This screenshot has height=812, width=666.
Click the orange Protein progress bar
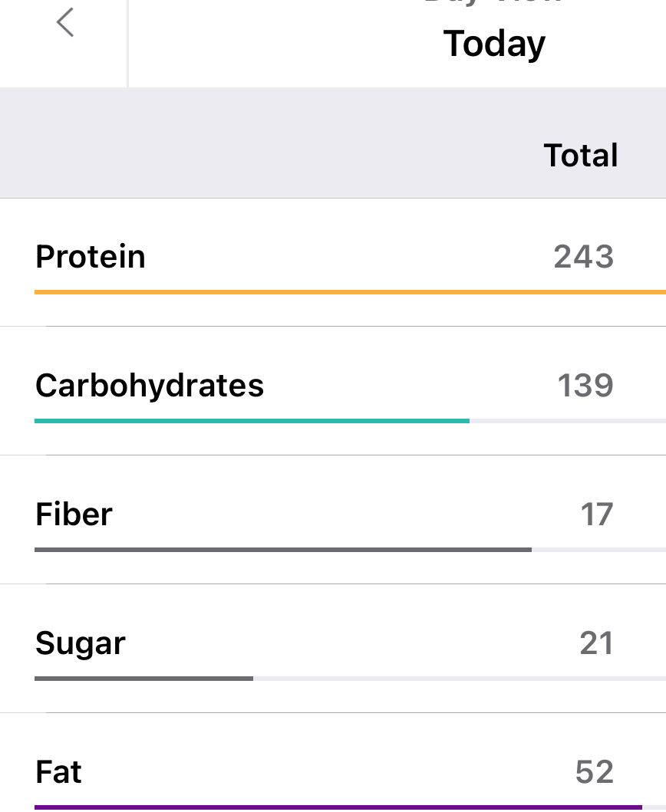coord(350,292)
